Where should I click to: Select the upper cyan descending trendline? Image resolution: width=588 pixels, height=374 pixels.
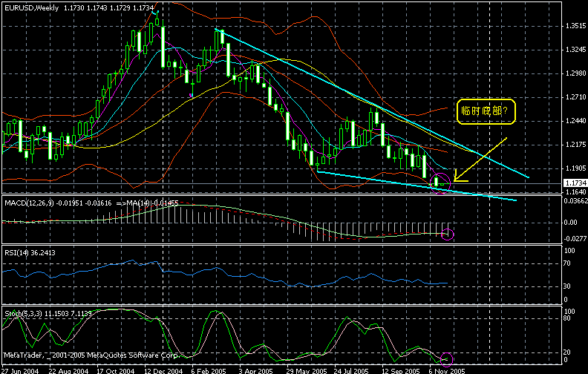(371, 104)
